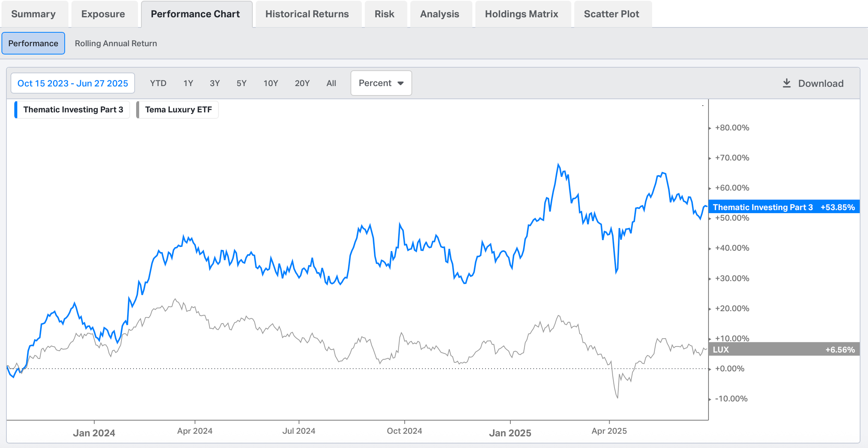Open the Risk tab
Image resolution: width=868 pixels, height=448 pixels.
pyautogui.click(x=384, y=14)
